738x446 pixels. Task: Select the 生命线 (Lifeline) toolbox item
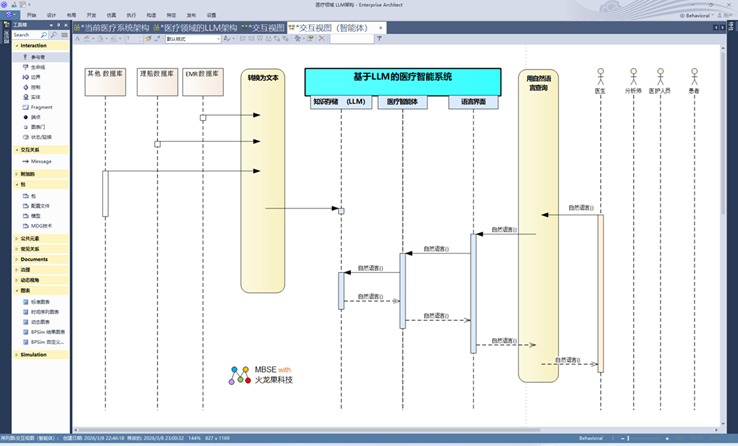[x=37, y=67]
